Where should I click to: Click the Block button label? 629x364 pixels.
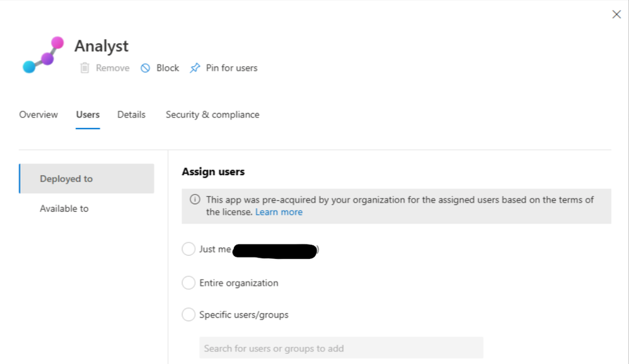pos(168,68)
